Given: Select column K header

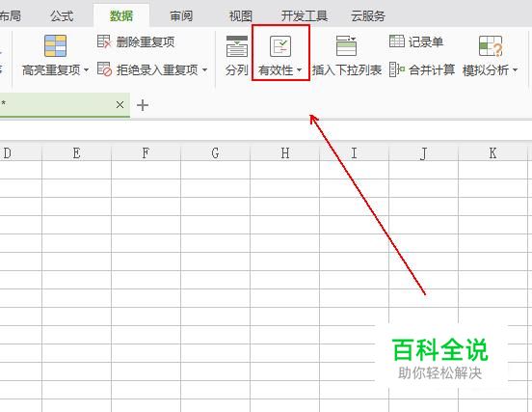Looking at the screenshot, I should (493, 153).
